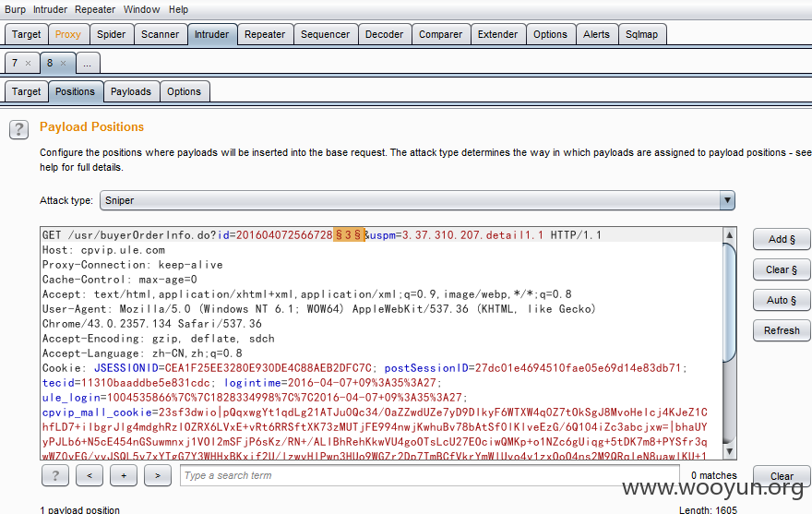Open the Burp menu
812x514 pixels.
click(x=15, y=9)
